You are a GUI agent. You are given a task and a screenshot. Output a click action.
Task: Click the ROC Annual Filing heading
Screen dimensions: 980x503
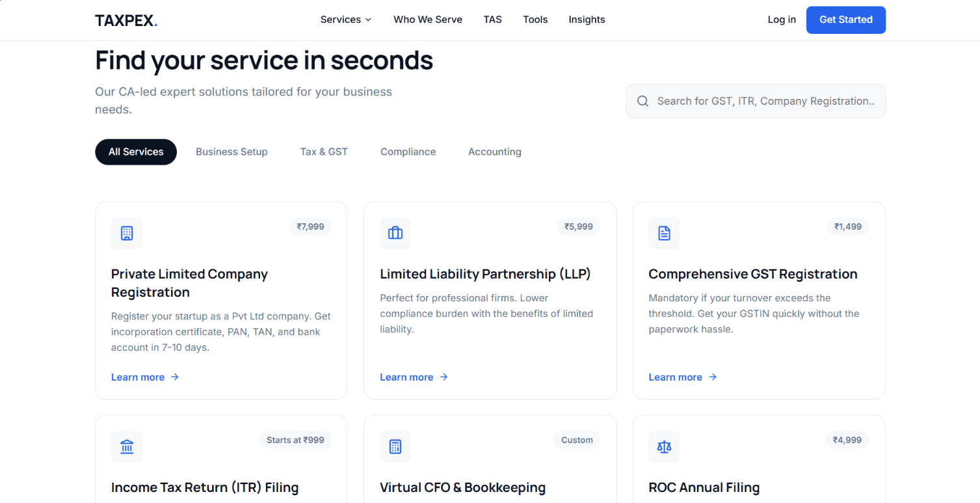tap(704, 487)
